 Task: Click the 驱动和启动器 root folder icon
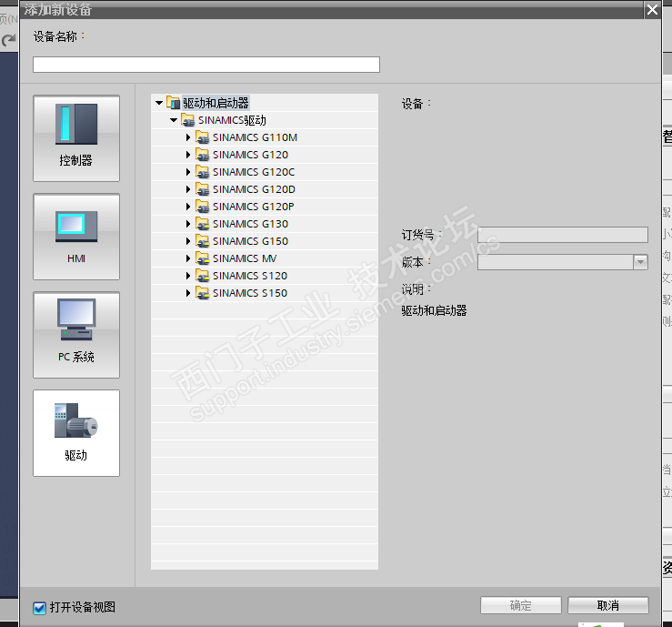[174, 103]
